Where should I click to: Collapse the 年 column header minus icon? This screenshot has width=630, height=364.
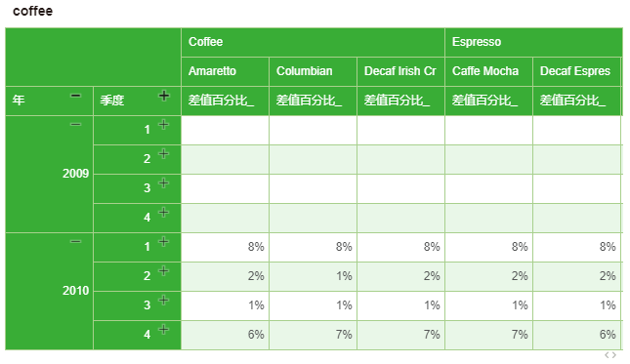[75, 96]
